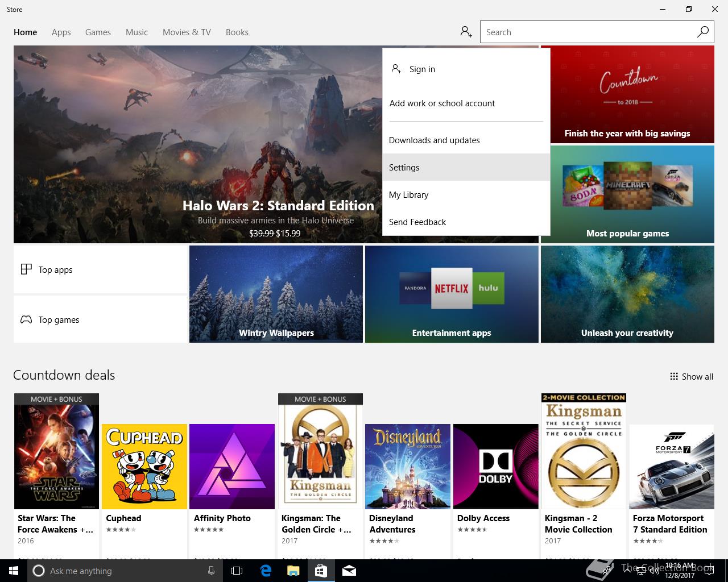Open the Dolby Access listing

coord(496,490)
